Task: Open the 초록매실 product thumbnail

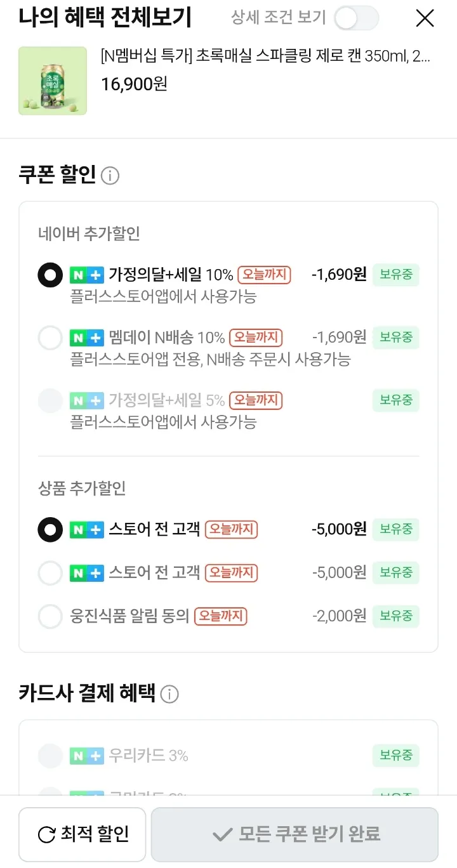Action: pos(53,81)
